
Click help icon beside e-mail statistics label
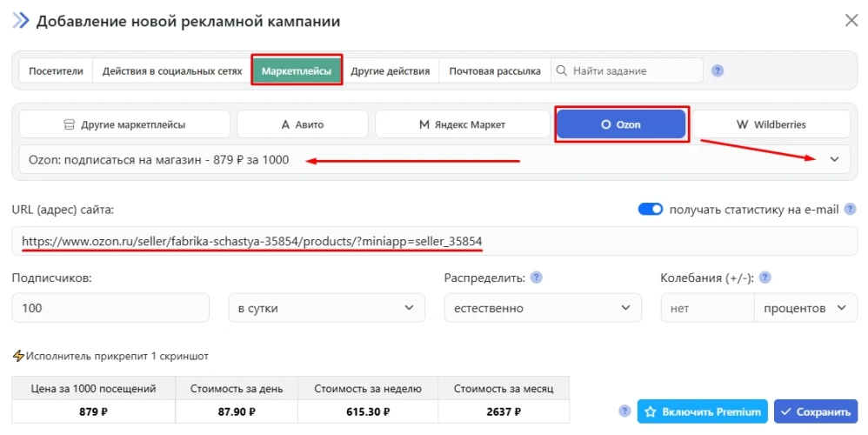coord(850,209)
